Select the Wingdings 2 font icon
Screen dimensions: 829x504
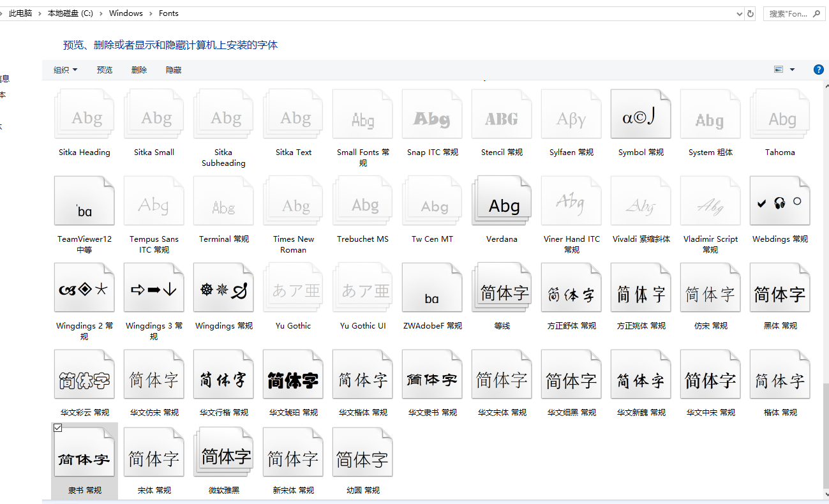[x=84, y=288]
